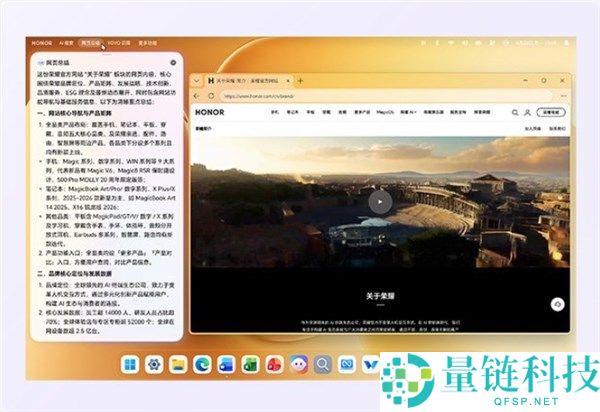Click the search icon on the HONOR website
The image size is (600, 412).
(515, 112)
